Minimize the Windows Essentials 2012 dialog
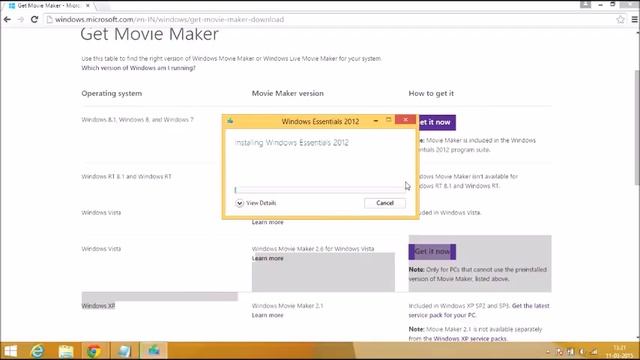 pyautogui.click(x=376, y=121)
